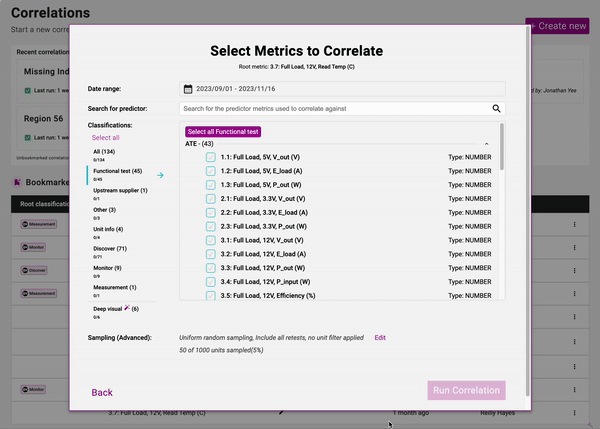Select the Unit info (4) classification
This screenshot has width=600, height=429.
point(108,229)
